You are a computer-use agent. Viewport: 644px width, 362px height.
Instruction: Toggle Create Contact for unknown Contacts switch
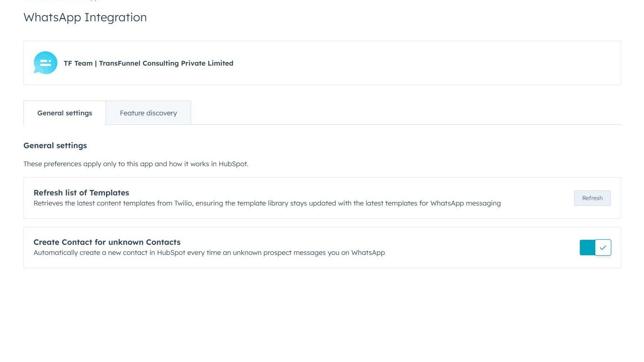[595, 248]
